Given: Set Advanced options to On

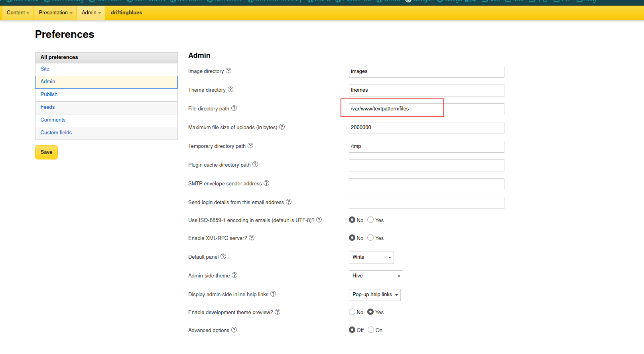Looking at the screenshot, I should pyautogui.click(x=371, y=330).
